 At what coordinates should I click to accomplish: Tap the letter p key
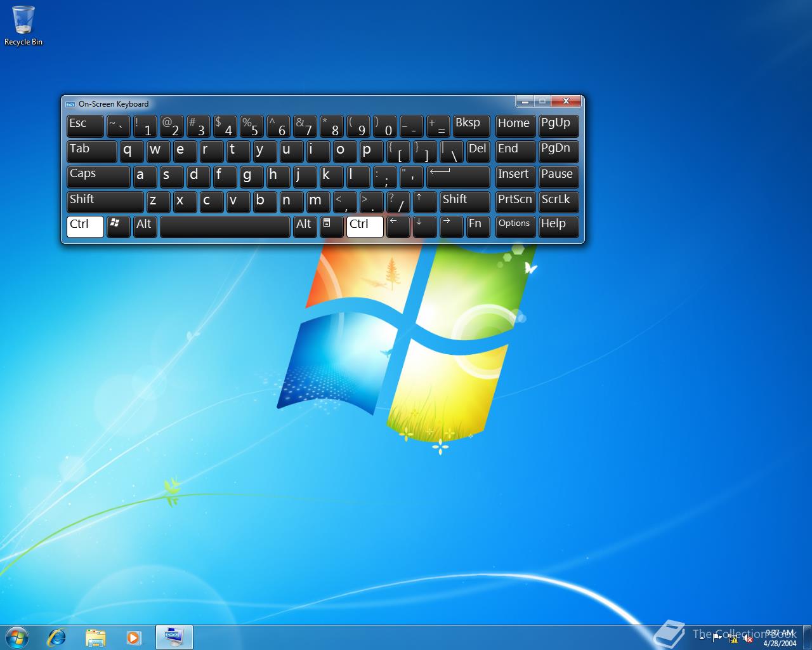tap(371, 152)
